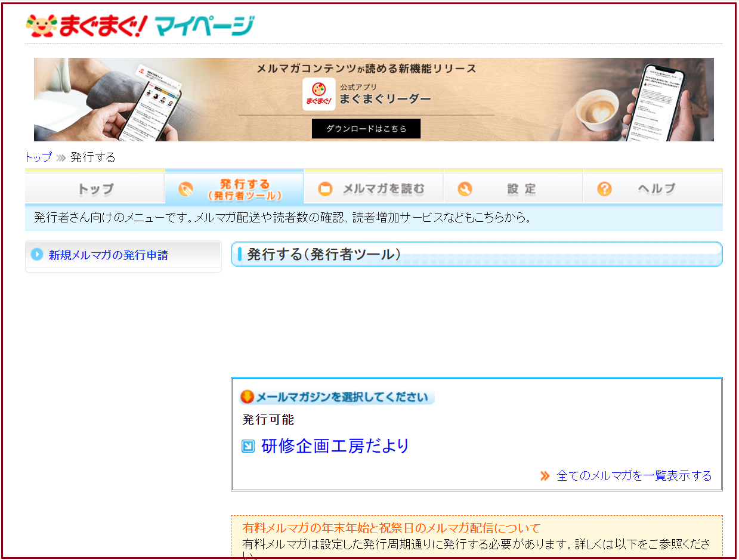Click the 発行可能 status label
The height and width of the screenshot is (560, 739).
click(x=268, y=419)
